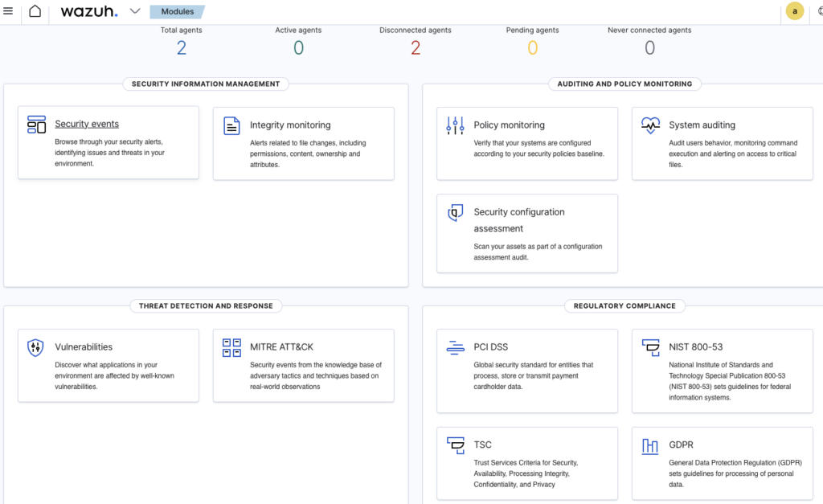Expand the Wazuh menu dropdown arrow
Image resolution: width=823 pixels, height=504 pixels.
point(135,11)
